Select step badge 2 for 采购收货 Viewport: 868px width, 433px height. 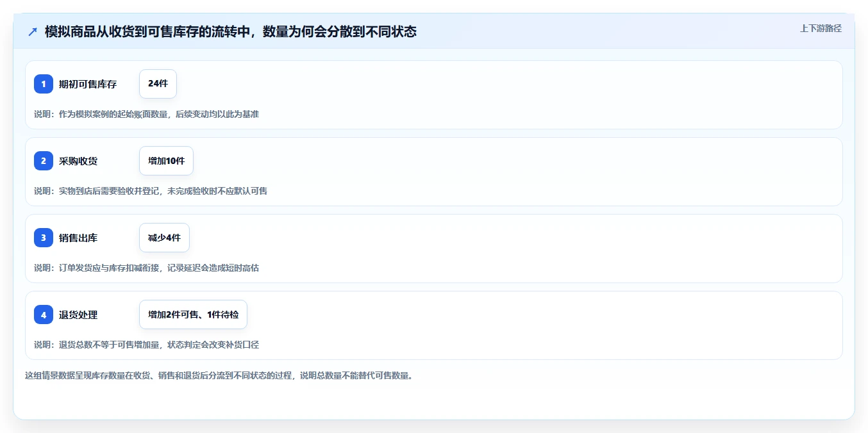point(44,161)
